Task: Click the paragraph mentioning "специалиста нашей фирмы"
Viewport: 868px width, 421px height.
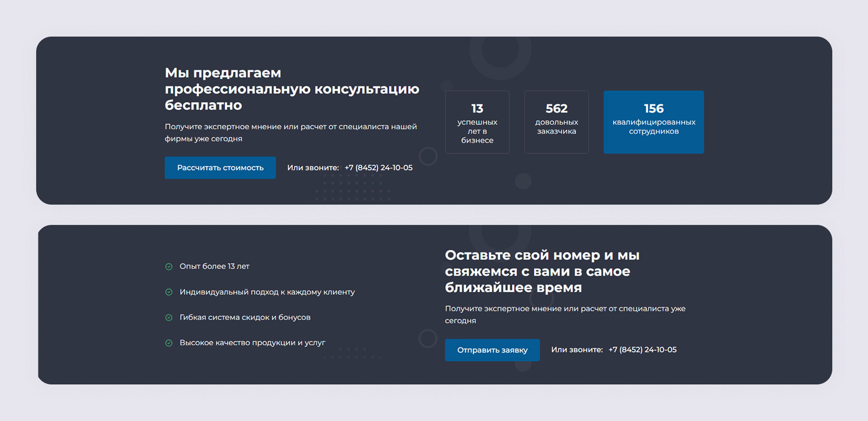Action: pyautogui.click(x=290, y=132)
